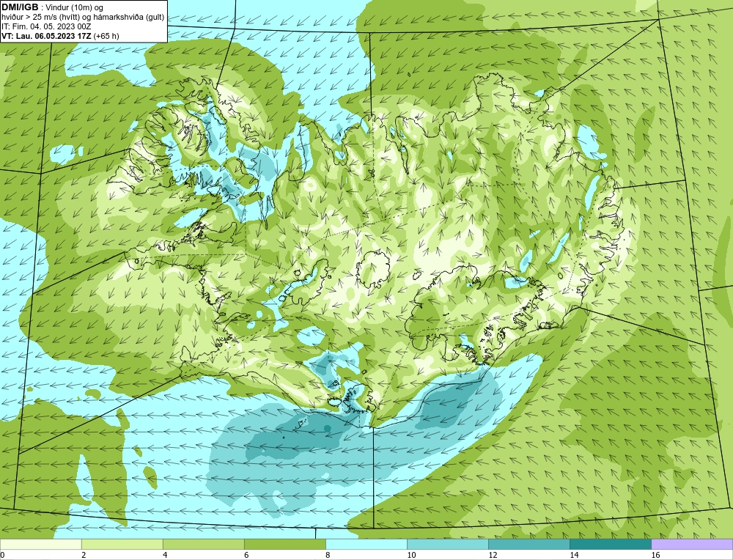Click the legend scale label 8

click(328, 555)
